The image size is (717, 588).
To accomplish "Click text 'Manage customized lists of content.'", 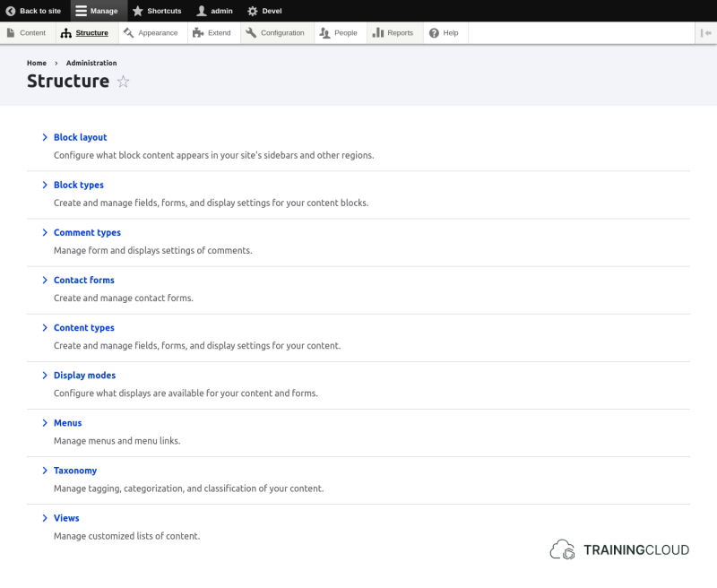I will (x=126, y=536).
